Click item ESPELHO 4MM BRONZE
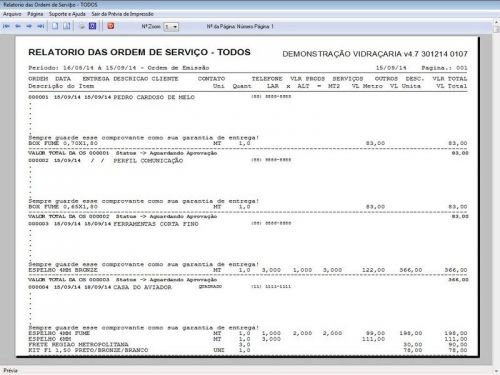The width and height of the screenshot is (500, 375). coord(63,270)
